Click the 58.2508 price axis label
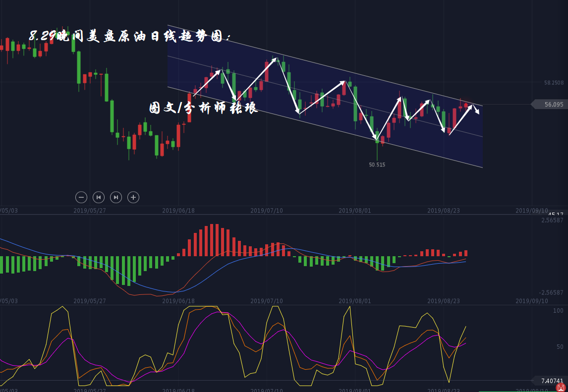This screenshot has height=392, width=568. point(554,83)
